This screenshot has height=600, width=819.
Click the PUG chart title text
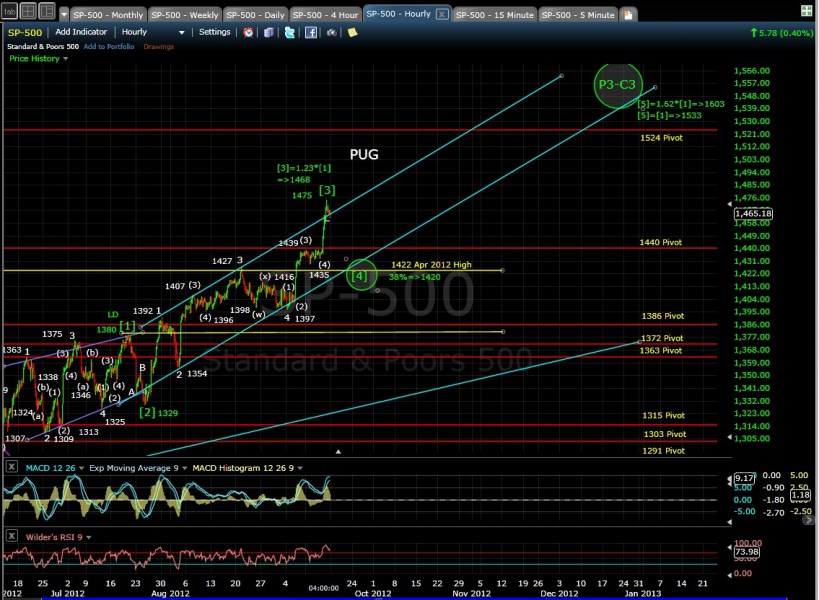(364, 154)
